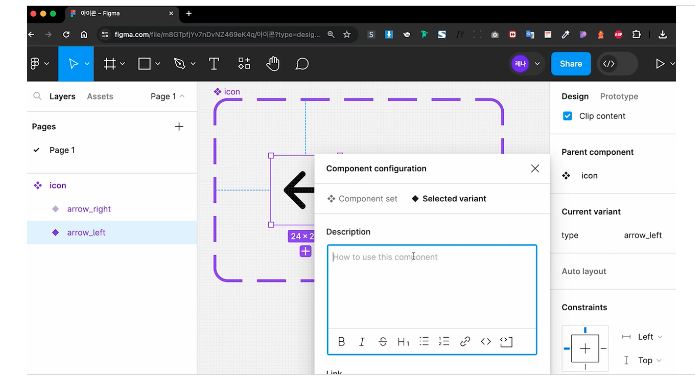Expand Frame tool options arrow
This screenshot has width=695, height=379.
tap(123, 64)
